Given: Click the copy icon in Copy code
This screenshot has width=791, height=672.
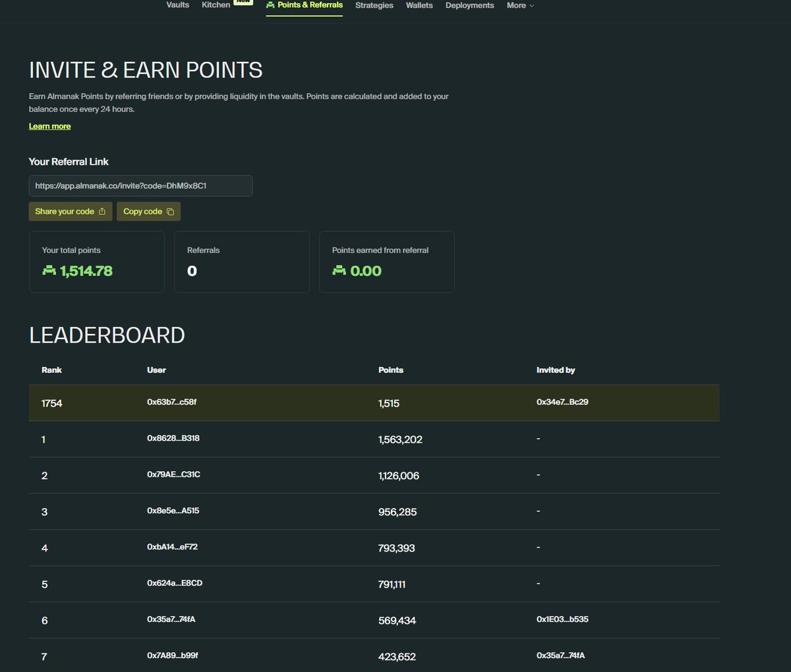Looking at the screenshot, I should pos(170,211).
